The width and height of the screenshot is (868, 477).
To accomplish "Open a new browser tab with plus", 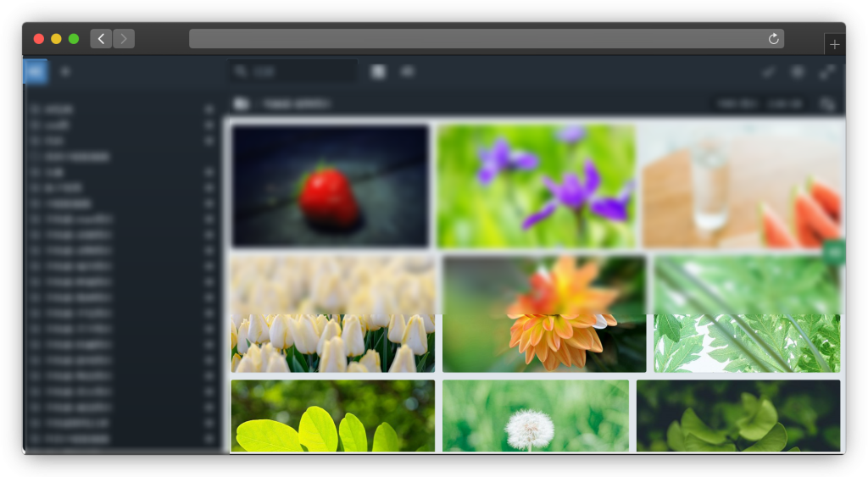I will 834,45.
